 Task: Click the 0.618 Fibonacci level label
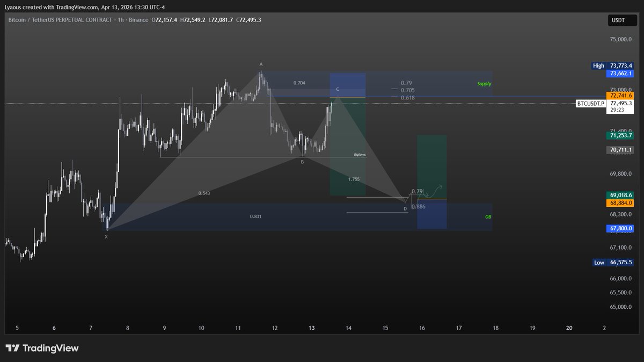(407, 98)
